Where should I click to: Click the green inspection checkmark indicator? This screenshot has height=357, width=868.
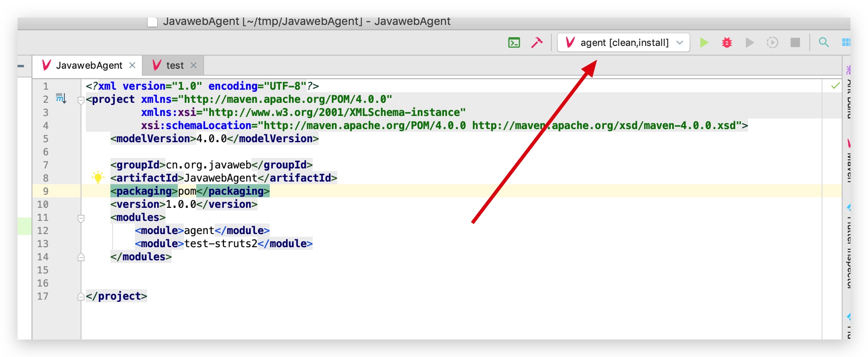coord(835,86)
